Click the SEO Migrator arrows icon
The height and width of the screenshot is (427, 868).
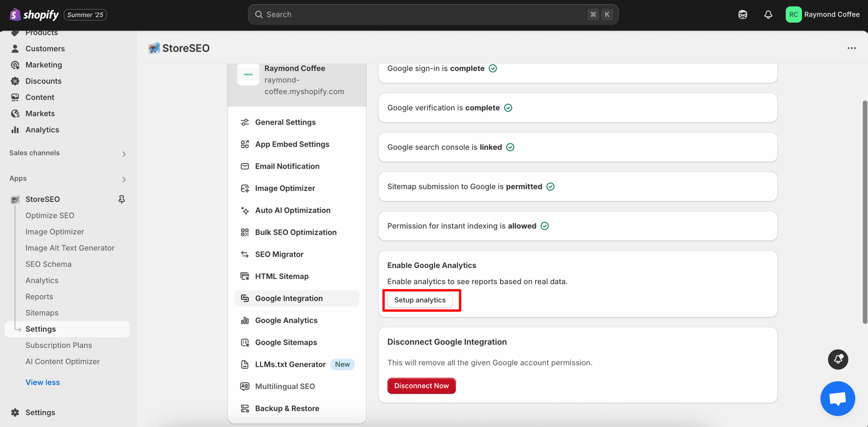[x=245, y=255]
